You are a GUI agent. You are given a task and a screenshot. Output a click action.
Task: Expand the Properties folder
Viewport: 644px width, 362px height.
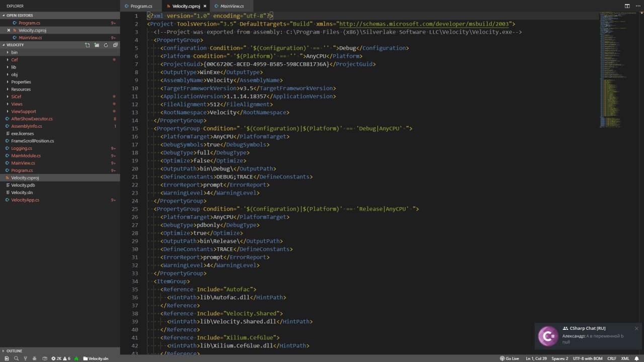click(60, 82)
